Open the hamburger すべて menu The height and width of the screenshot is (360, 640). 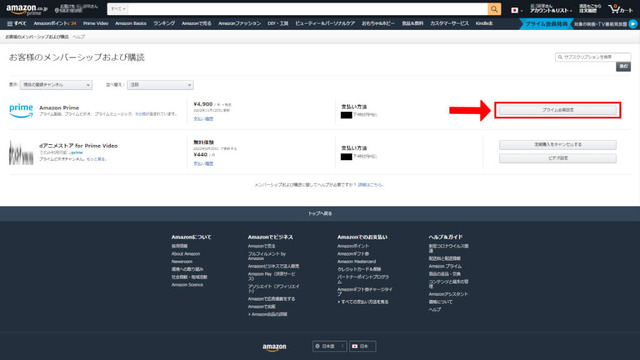click(x=16, y=24)
